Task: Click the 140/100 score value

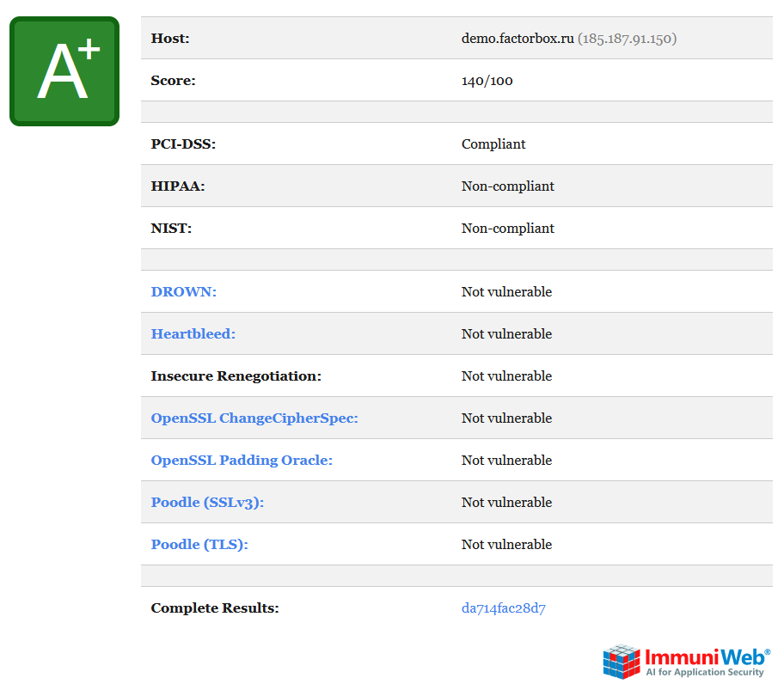Action: 487,81
